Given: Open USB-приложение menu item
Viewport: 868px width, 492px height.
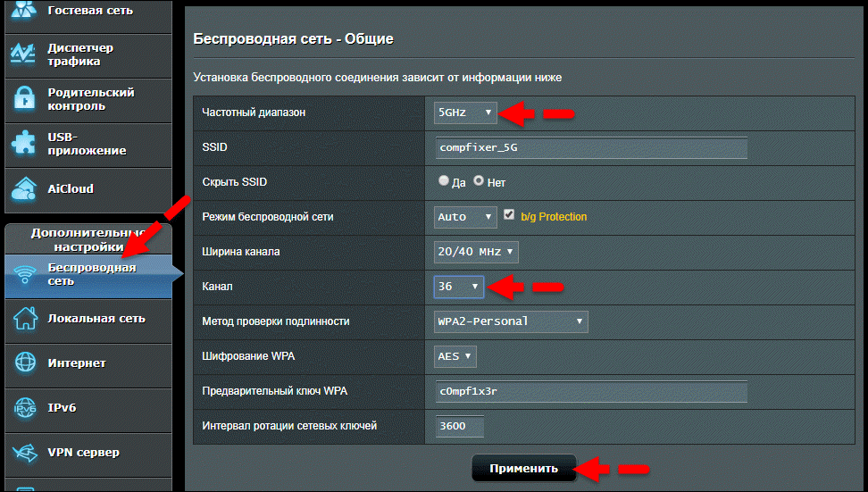Looking at the screenshot, I should (x=88, y=146).
